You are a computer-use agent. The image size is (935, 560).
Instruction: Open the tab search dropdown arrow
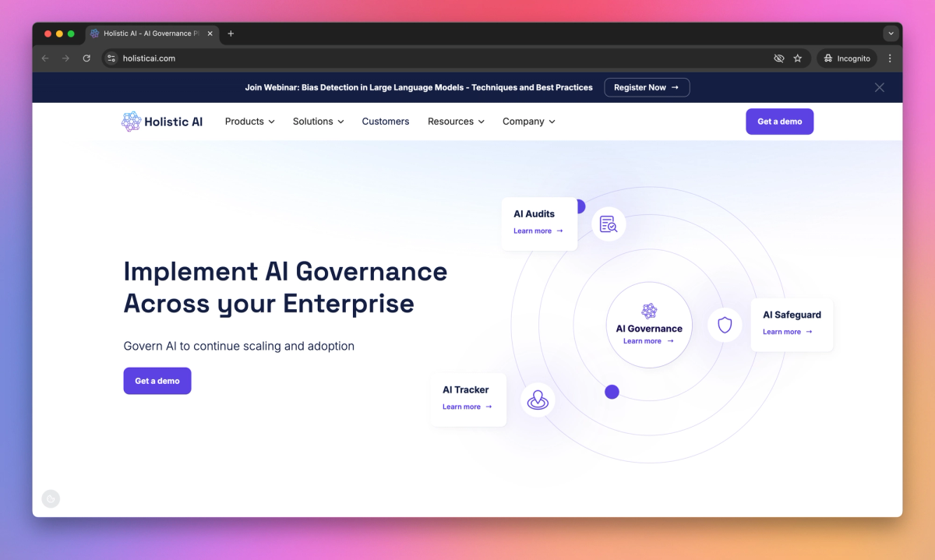(891, 33)
